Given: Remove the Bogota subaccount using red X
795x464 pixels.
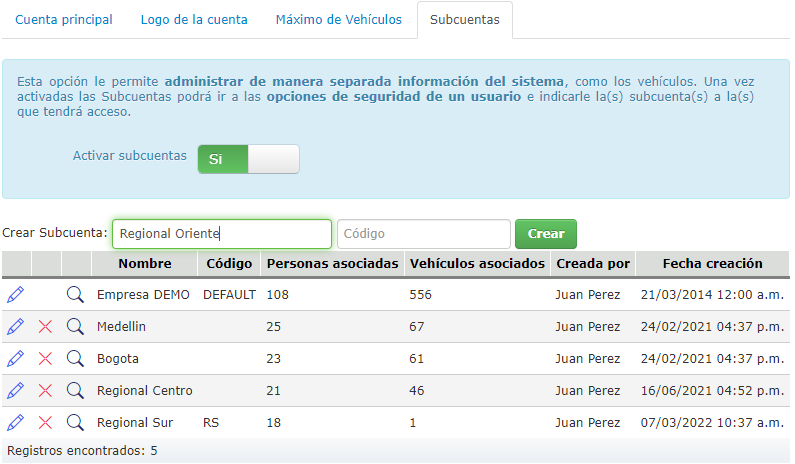Looking at the screenshot, I should [x=45, y=359].
